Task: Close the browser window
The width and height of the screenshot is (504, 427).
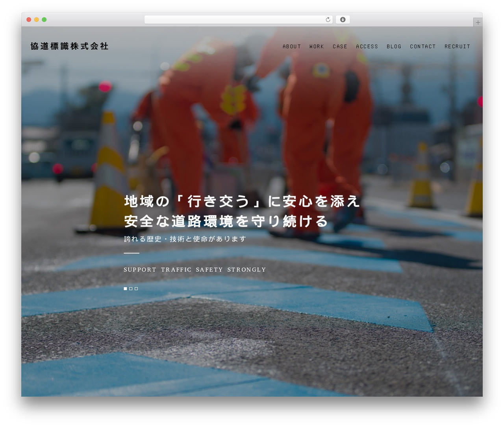Action: (x=29, y=20)
